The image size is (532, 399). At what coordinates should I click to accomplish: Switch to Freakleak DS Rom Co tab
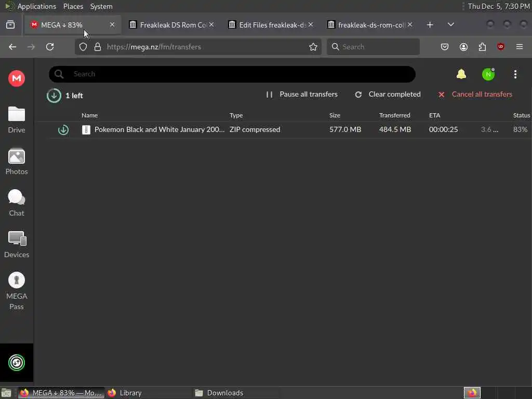pos(171,25)
